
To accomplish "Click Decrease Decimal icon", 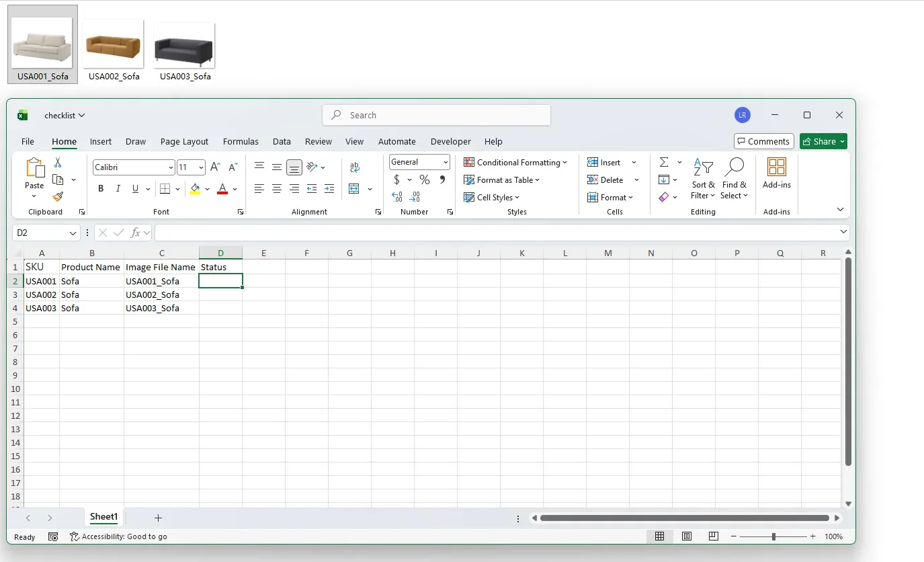I will click(415, 197).
